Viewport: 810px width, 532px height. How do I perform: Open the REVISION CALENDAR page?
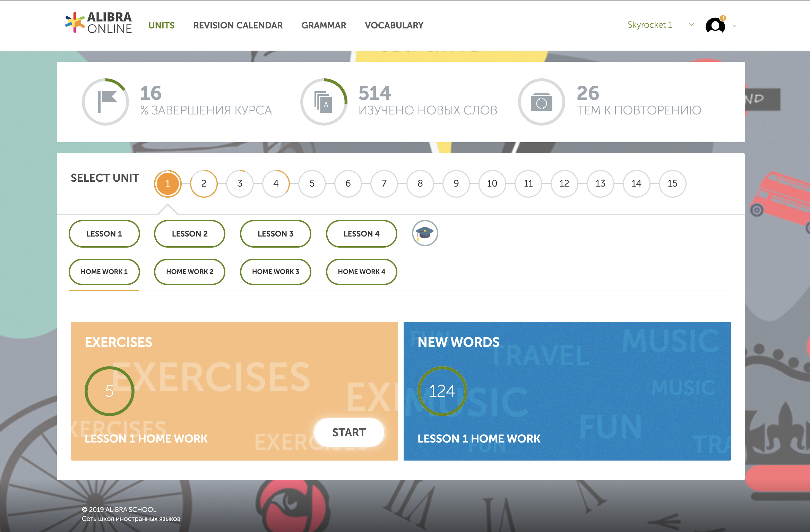tap(238, 25)
